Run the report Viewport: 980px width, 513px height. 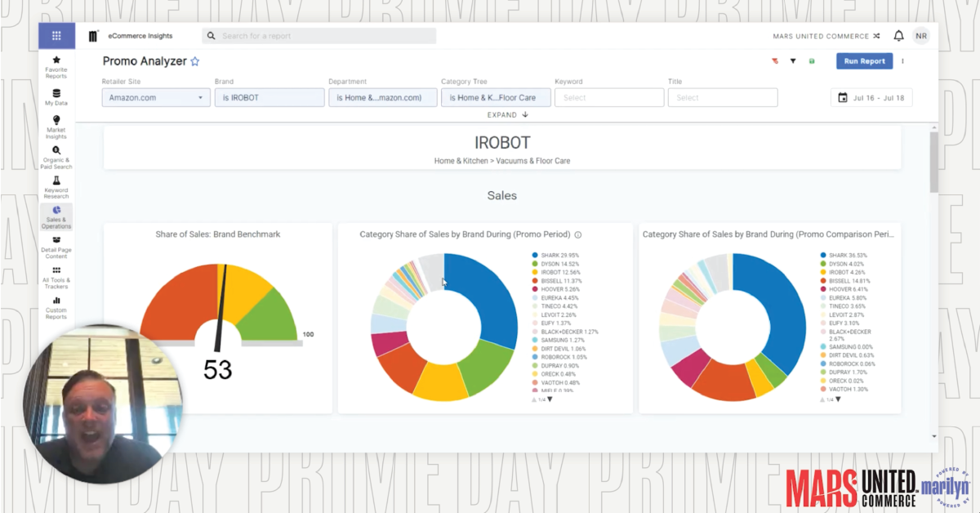click(864, 61)
